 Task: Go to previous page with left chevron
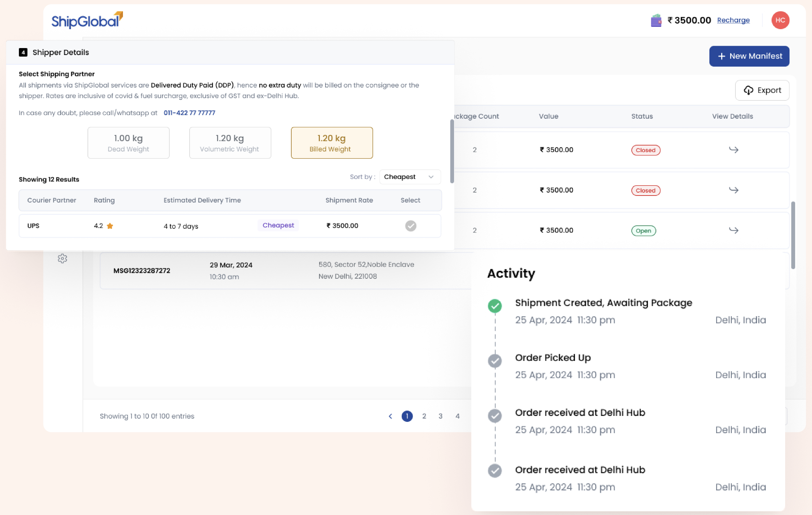pos(390,416)
